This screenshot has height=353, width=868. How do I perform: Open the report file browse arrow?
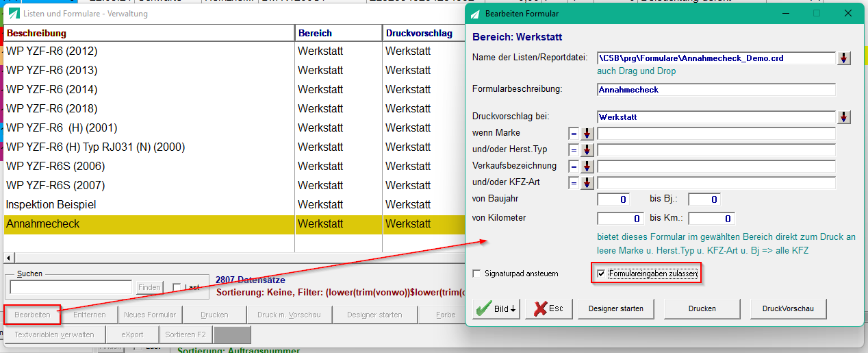click(x=844, y=58)
